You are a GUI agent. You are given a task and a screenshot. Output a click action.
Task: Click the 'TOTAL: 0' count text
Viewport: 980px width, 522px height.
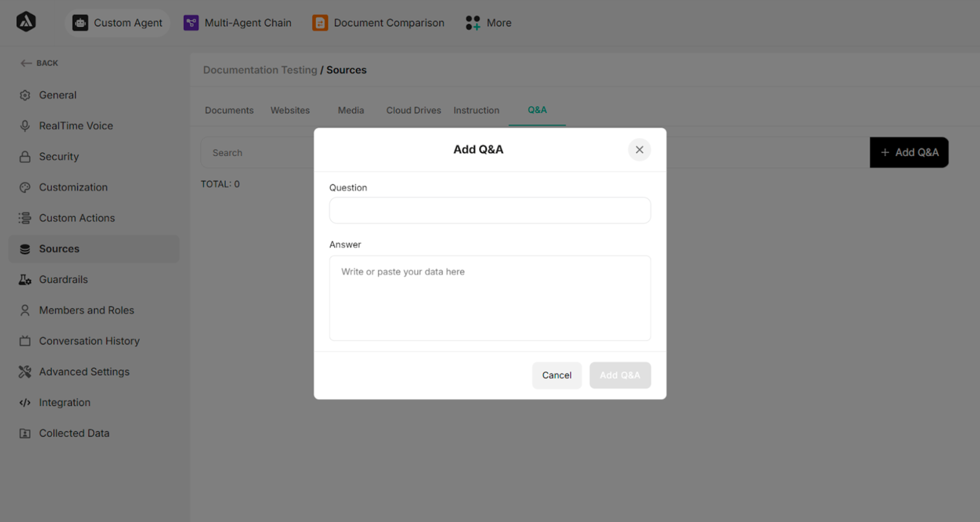(220, 184)
